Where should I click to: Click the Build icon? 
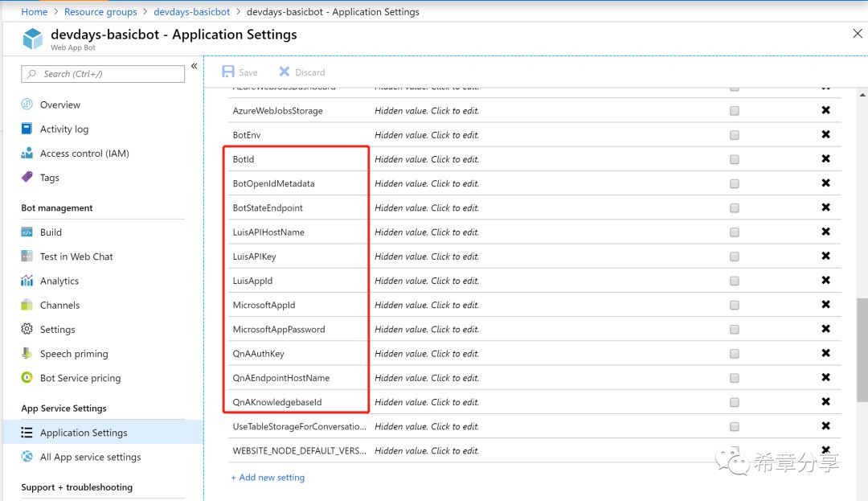click(x=27, y=232)
